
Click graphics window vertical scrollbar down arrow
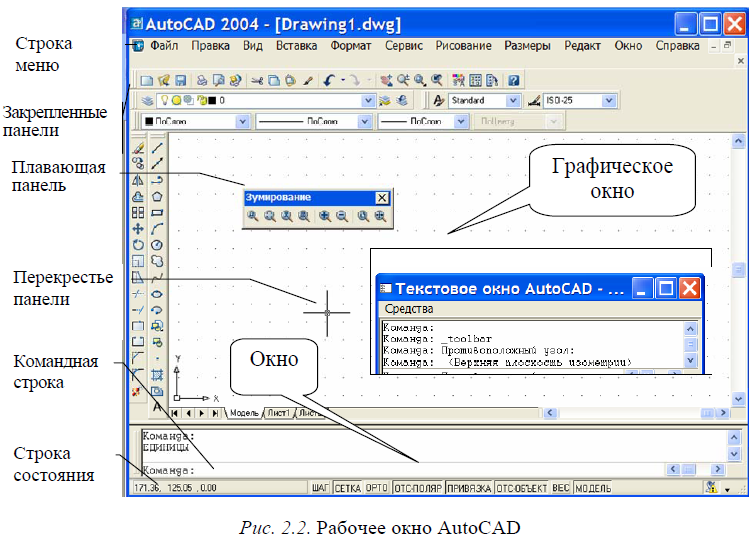coord(738,399)
